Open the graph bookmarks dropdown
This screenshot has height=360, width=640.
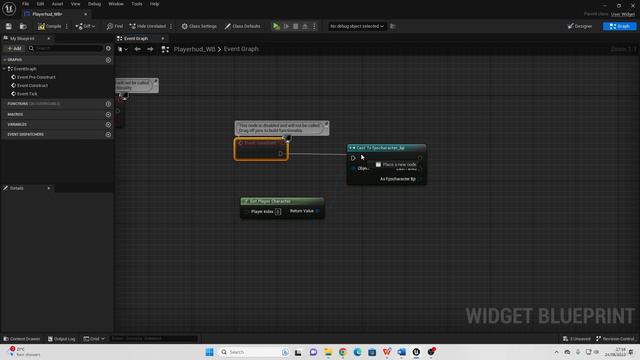click(x=122, y=49)
